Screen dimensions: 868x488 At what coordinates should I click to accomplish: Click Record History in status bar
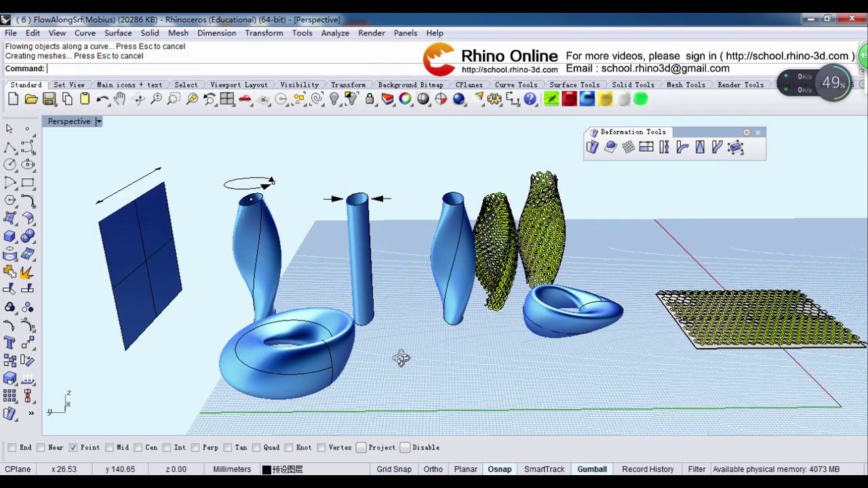[x=648, y=469]
